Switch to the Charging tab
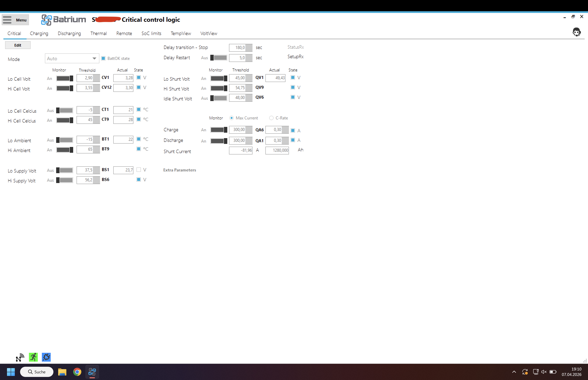Viewport: 588px width, 380px height. [x=39, y=33]
